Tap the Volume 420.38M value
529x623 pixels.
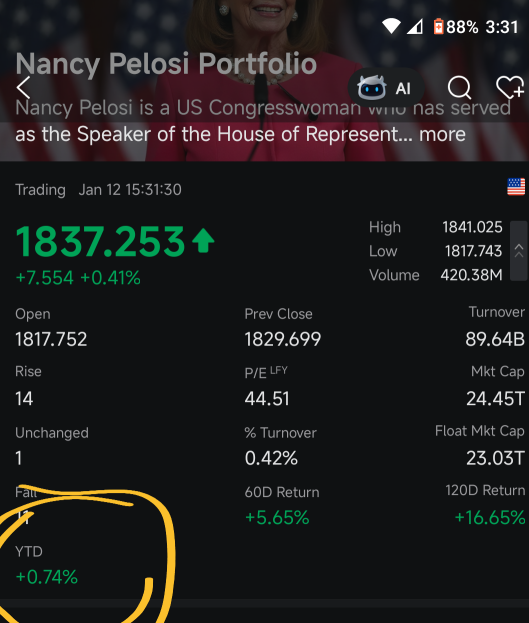[471, 275]
